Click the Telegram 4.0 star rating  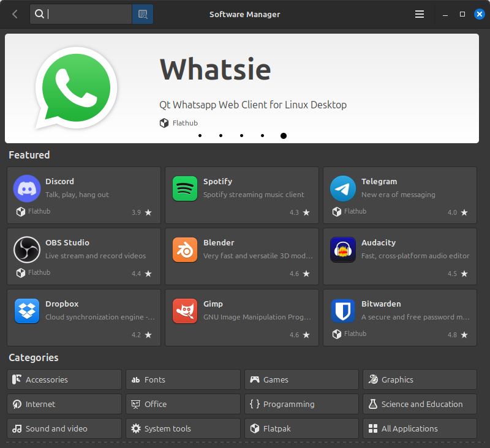[458, 212]
